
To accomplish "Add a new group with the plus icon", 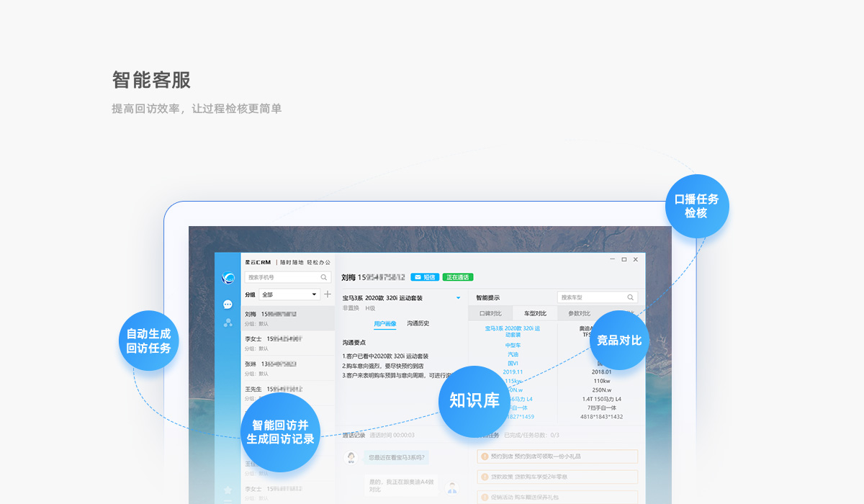I will tap(328, 294).
